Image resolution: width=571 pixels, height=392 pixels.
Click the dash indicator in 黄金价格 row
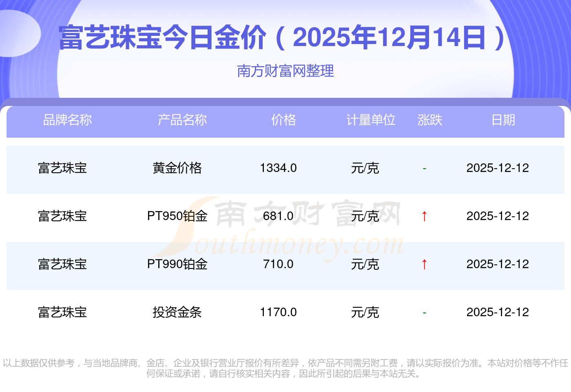(x=425, y=168)
